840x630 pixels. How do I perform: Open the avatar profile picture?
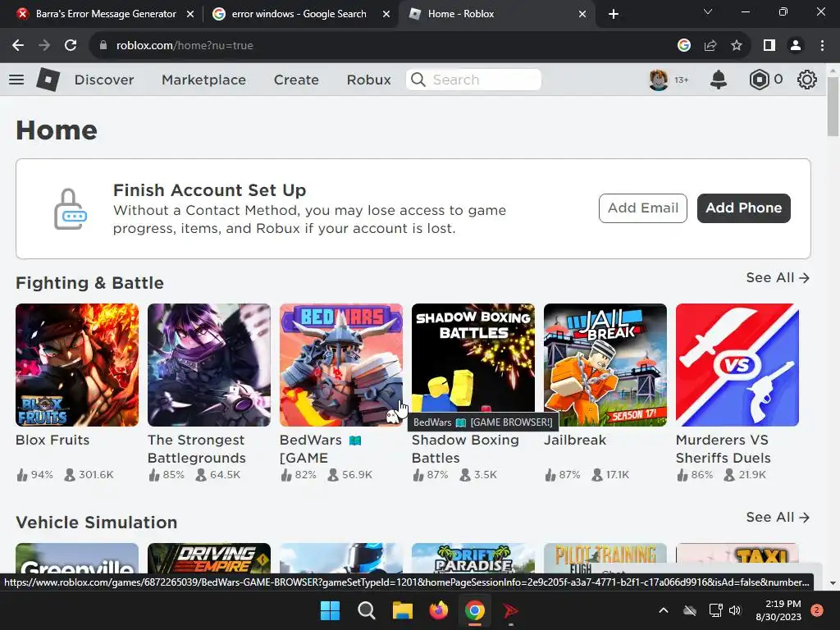coord(659,80)
